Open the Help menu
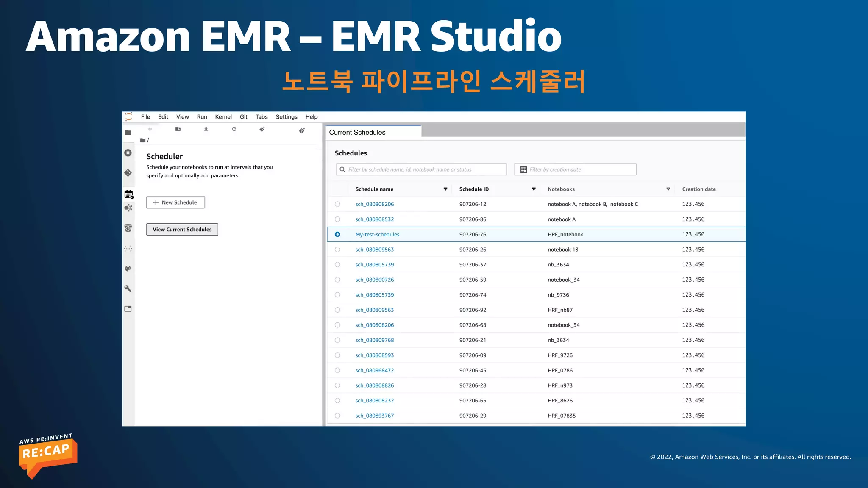The width and height of the screenshot is (868, 488). pos(312,117)
